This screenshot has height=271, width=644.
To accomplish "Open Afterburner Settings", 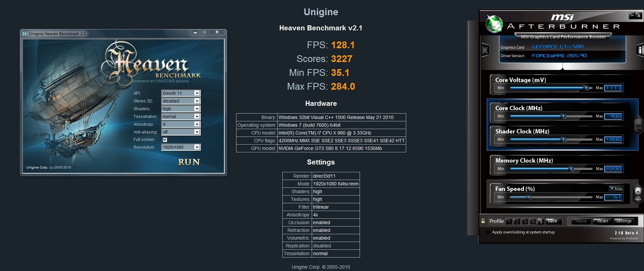I will 624,221.
